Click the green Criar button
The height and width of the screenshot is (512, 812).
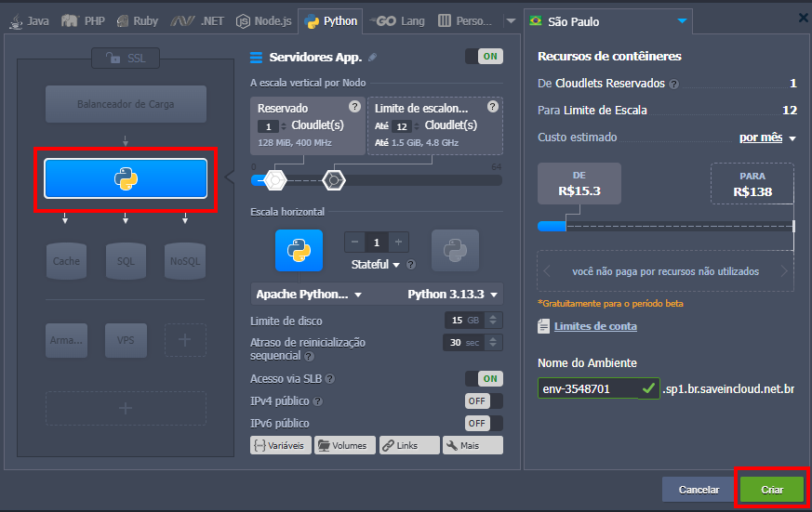(x=772, y=490)
